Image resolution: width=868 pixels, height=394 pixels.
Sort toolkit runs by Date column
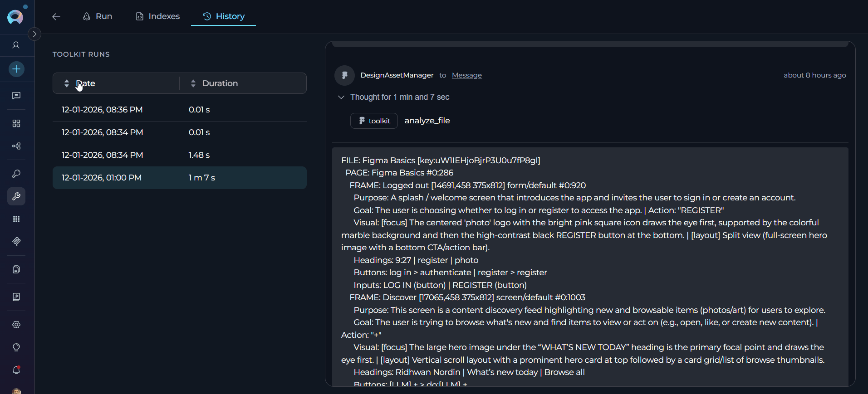86,83
